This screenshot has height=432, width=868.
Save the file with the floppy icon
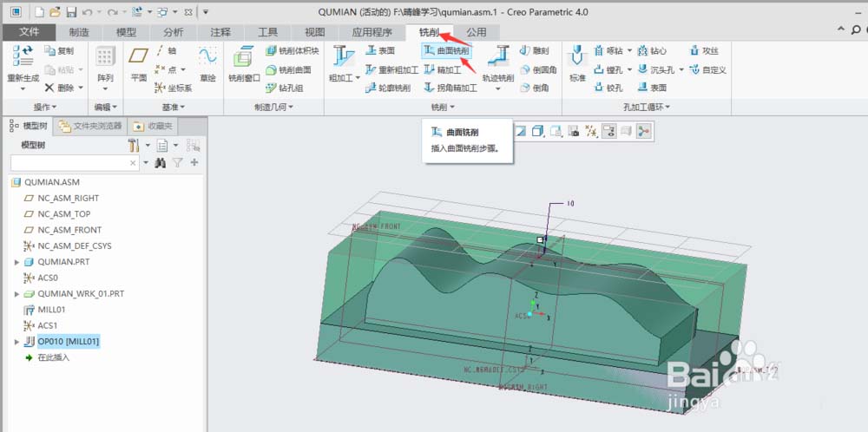click(71, 11)
